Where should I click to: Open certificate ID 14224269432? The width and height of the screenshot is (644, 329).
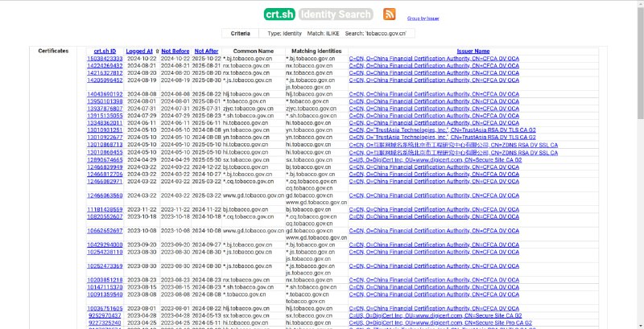point(105,65)
